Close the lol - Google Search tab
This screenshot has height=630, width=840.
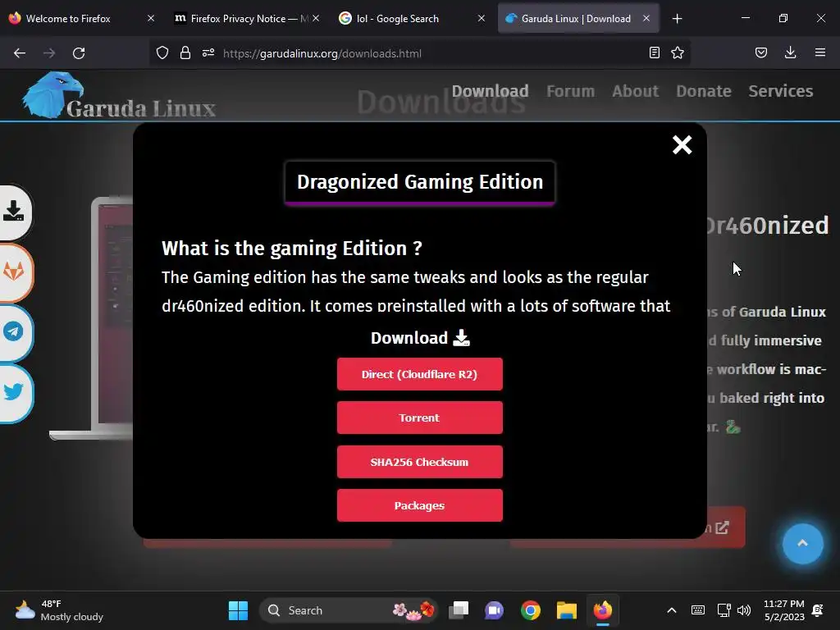pyautogui.click(x=481, y=18)
